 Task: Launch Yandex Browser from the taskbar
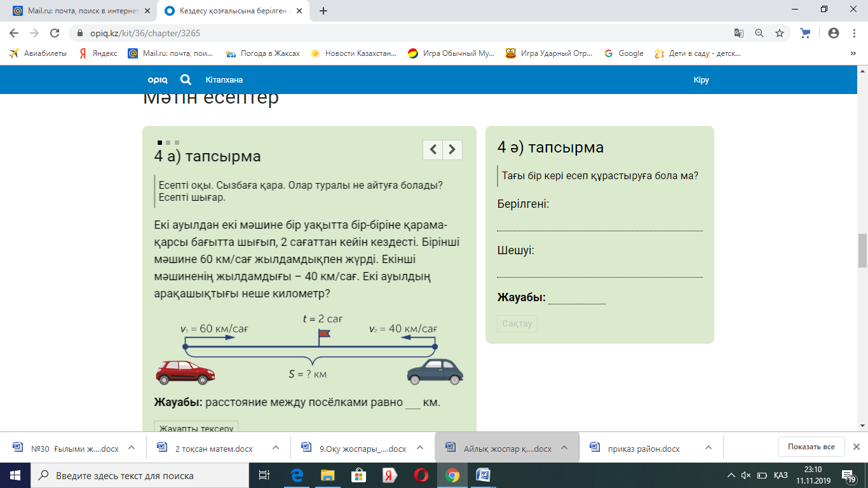click(390, 475)
